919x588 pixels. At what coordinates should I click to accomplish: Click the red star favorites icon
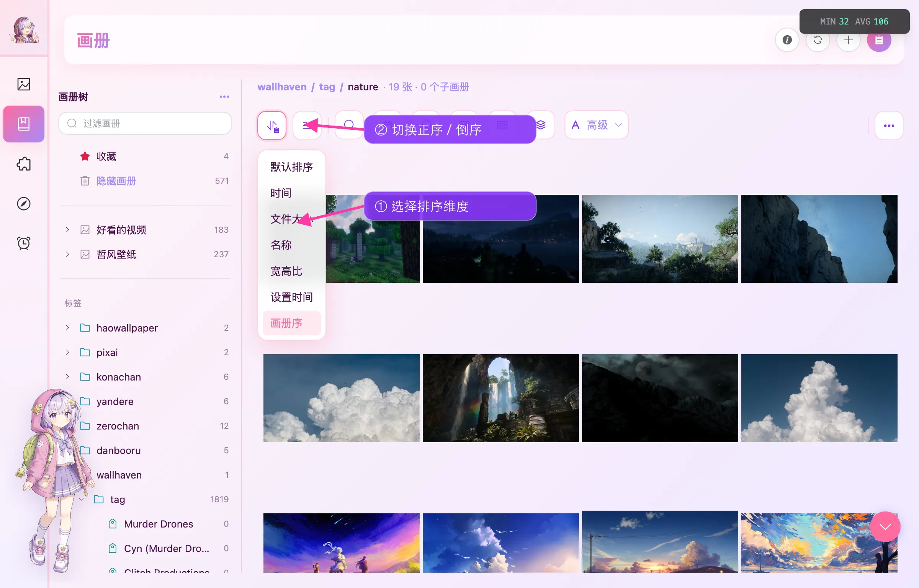tap(85, 156)
